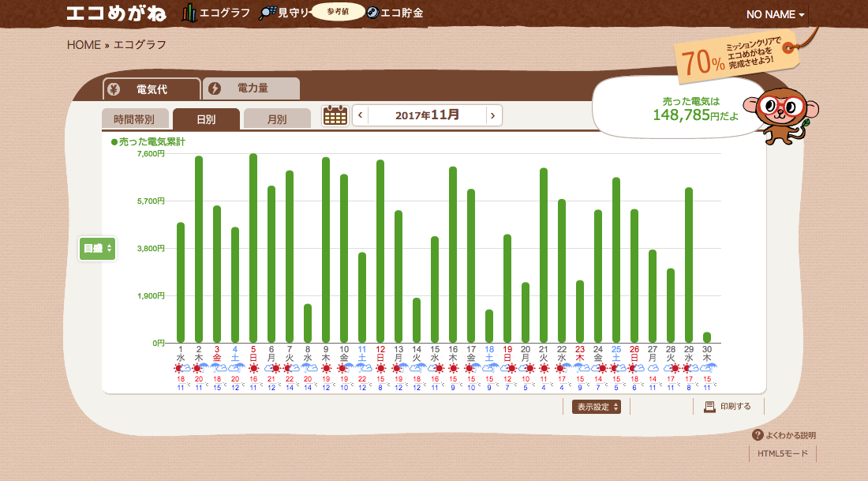Go to HOME breadcrumb link
The width and height of the screenshot is (868, 481).
click(84, 45)
